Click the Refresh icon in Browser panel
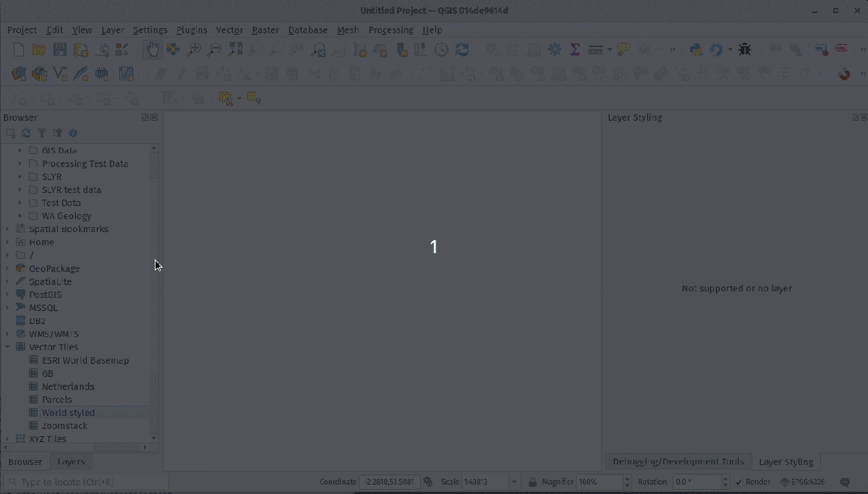868x494 pixels. coord(26,133)
